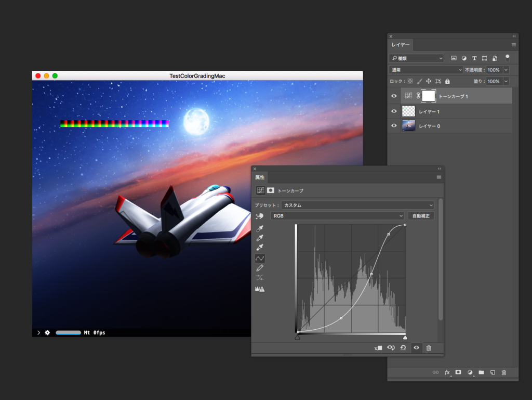Expand the 塗り fill slider arrow

pyautogui.click(x=506, y=81)
